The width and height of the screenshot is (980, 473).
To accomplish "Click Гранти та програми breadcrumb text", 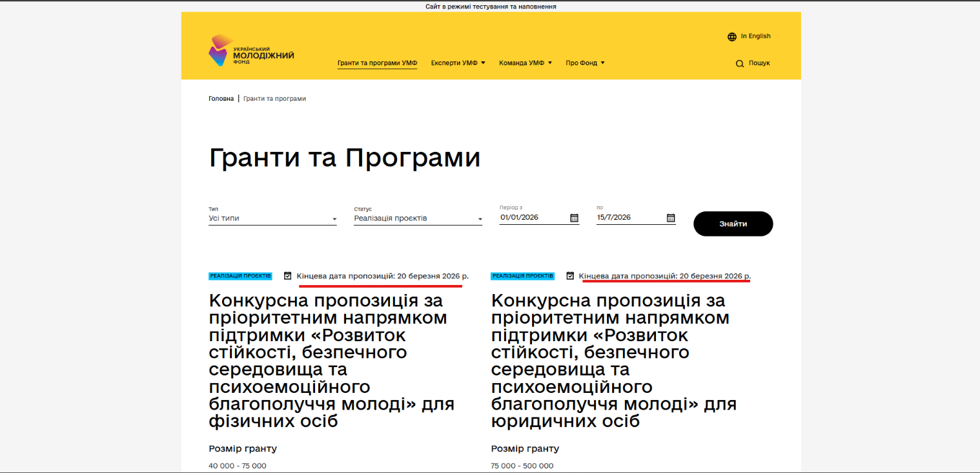I will click(x=274, y=99).
